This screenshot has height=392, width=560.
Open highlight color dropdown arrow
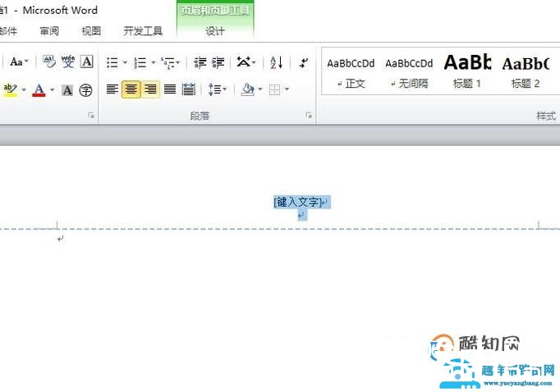click(x=24, y=89)
